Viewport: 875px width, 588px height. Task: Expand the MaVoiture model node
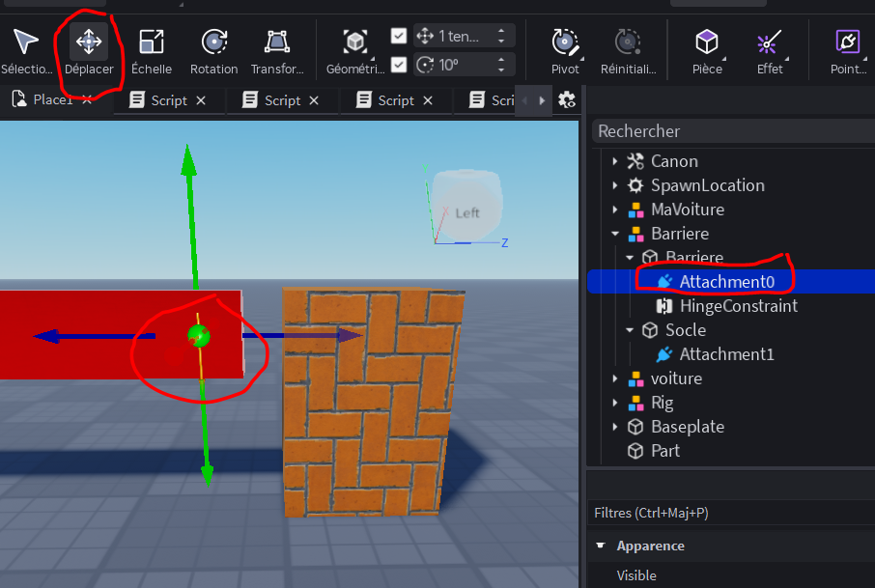pyautogui.click(x=615, y=210)
